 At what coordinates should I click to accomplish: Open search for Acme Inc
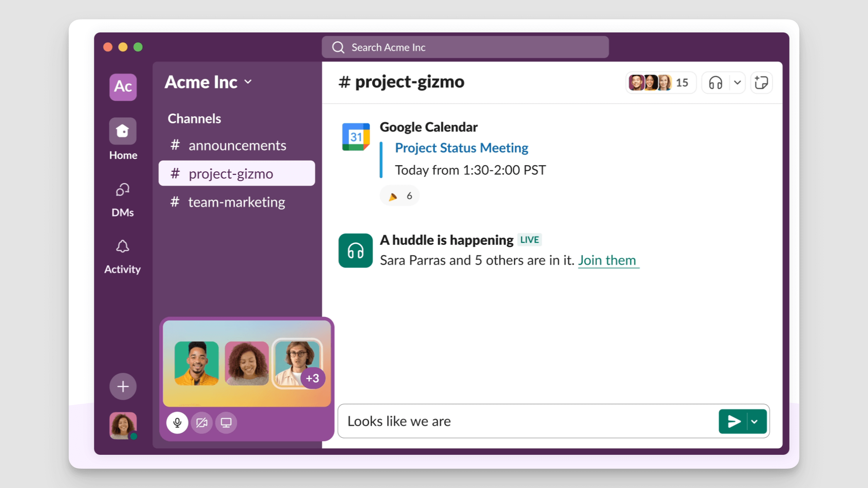(x=464, y=47)
